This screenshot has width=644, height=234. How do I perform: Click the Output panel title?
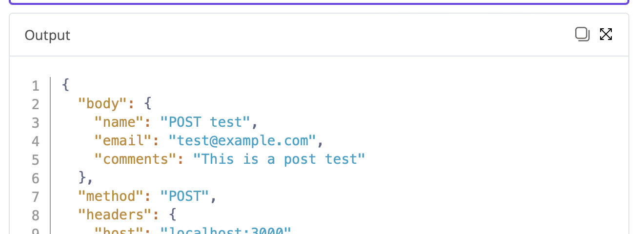point(47,35)
